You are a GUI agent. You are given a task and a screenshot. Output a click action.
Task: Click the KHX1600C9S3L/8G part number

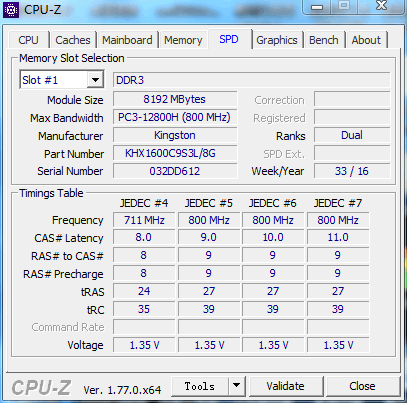(175, 153)
